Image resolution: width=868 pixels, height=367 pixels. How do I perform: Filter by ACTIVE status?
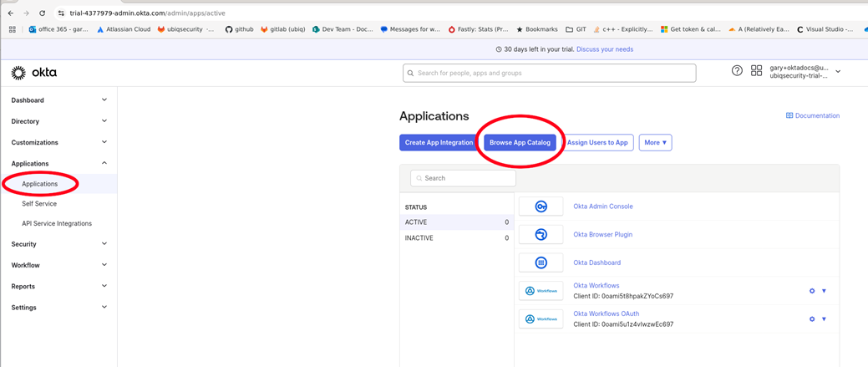[457, 222]
